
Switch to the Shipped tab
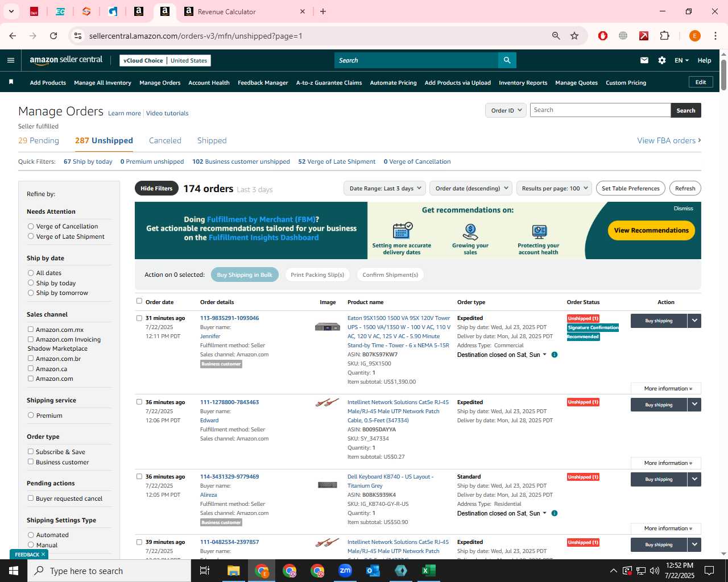pyautogui.click(x=212, y=140)
